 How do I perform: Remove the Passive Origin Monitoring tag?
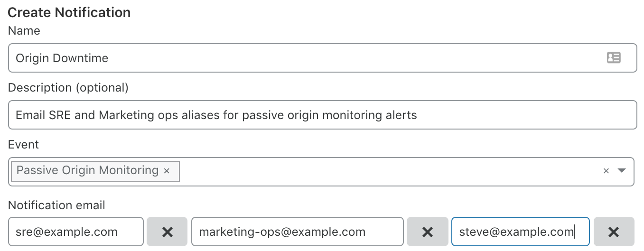pos(167,171)
